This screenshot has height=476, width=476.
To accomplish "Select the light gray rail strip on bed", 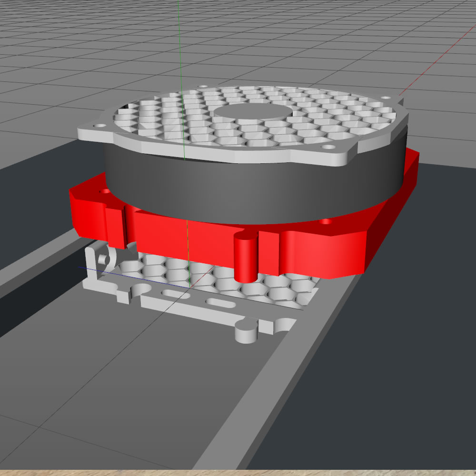I will (228, 428).
